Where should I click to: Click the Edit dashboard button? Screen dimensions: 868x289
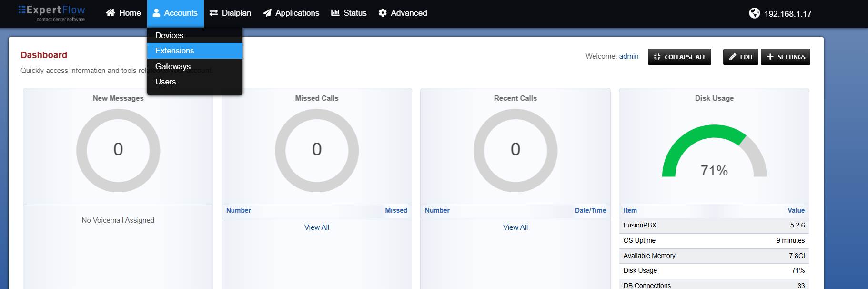pyautogui.click(x=741, y=57)
